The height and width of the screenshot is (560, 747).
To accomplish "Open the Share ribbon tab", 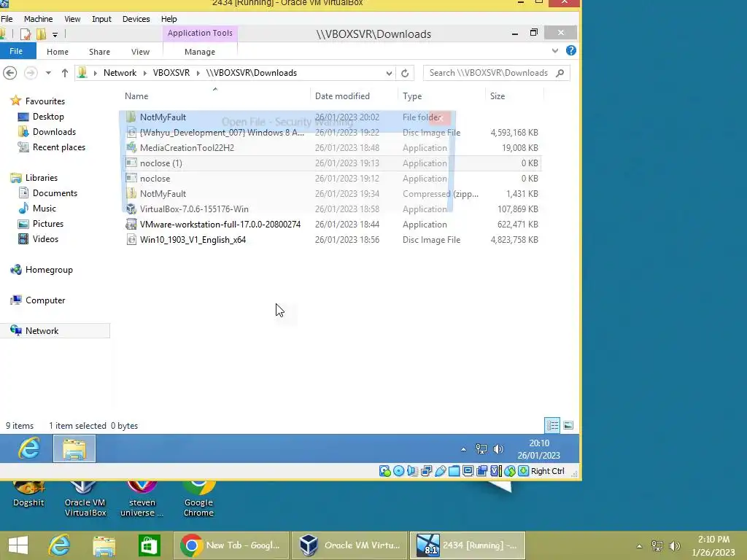I will coord(99,52).
